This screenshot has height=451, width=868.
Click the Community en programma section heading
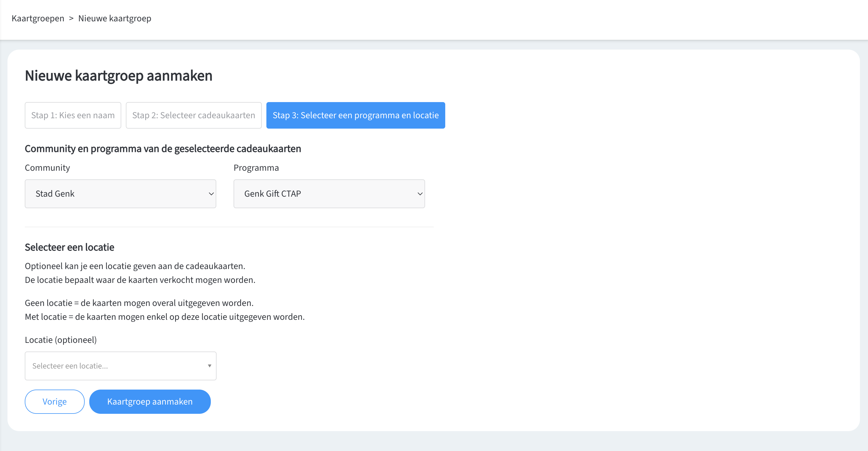tap(163, 149)
